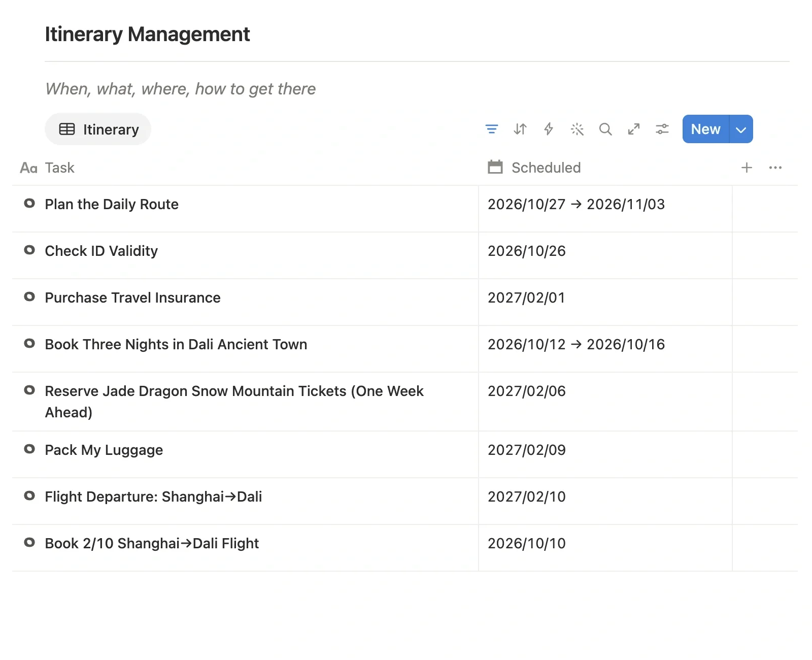The width and height of the screenshot is (812, 660).
Task: Click status icon for Pack My Luggage
Action: [29, 449]
